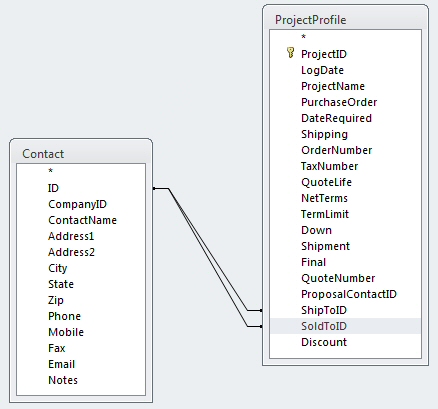
Task: Click the Contact table title bar
Action: point(81,153)
